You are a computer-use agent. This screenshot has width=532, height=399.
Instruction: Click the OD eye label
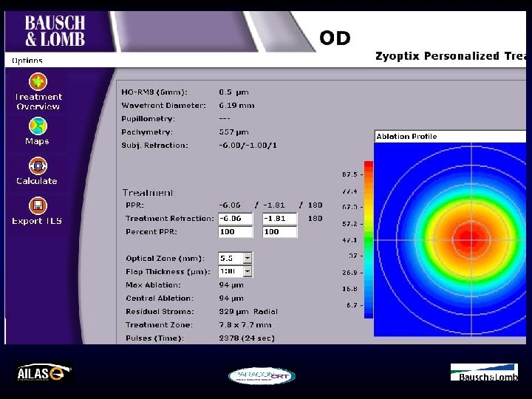(335, 38)
